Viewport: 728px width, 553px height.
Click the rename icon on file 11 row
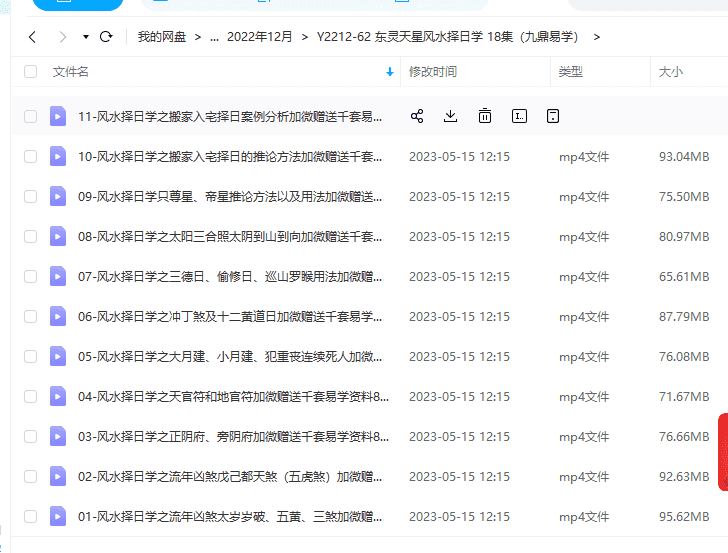coord(519,116)
